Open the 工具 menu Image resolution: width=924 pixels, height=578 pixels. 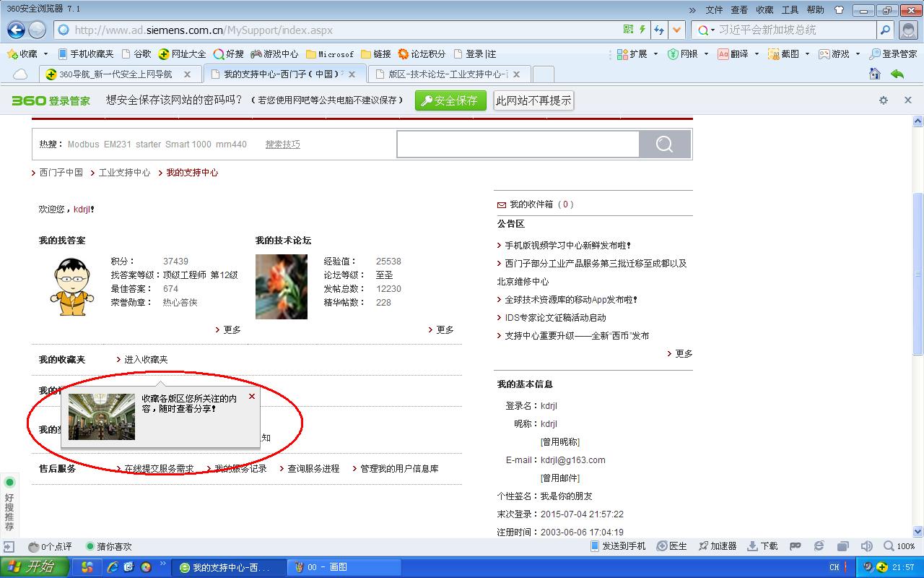click(x=790, y=10)
